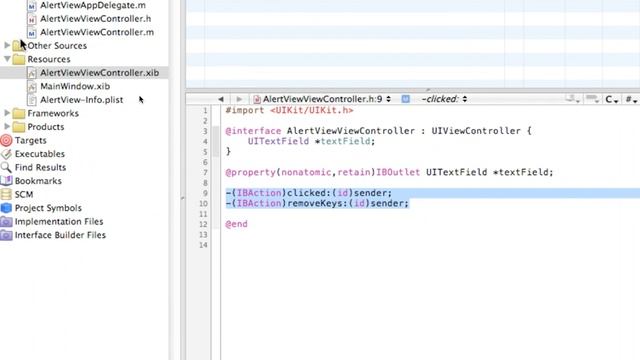Click the Find Results magnifier icon
This screenshot has width=640, height=360.
pos(6,167)
